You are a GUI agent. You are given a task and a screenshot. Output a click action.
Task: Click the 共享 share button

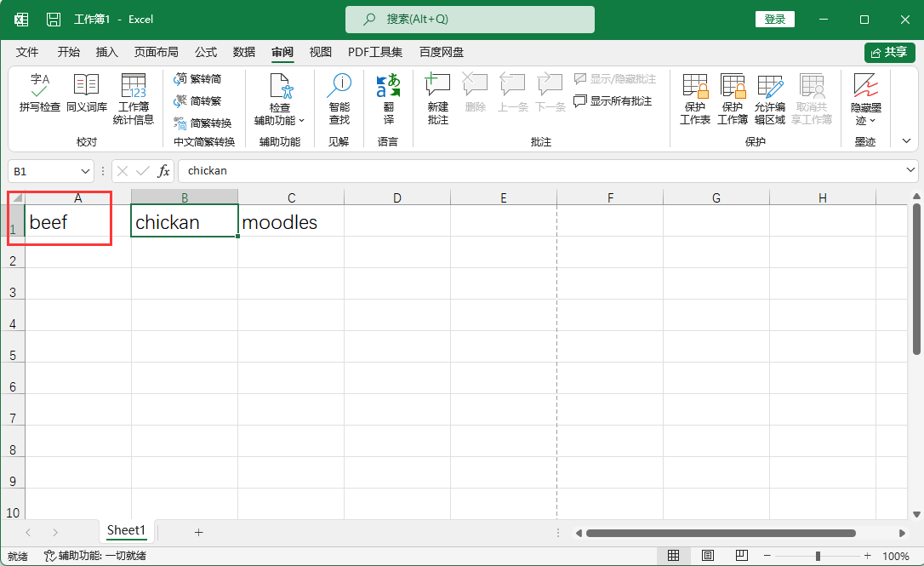890,53
